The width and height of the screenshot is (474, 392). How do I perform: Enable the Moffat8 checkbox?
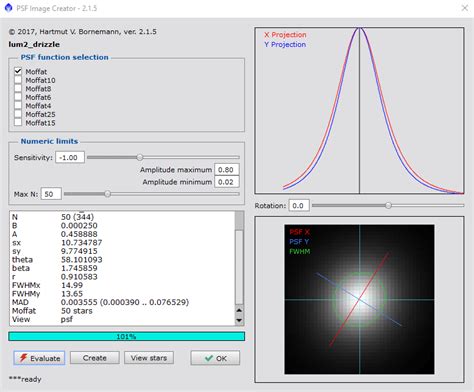(x=18, y=88)
